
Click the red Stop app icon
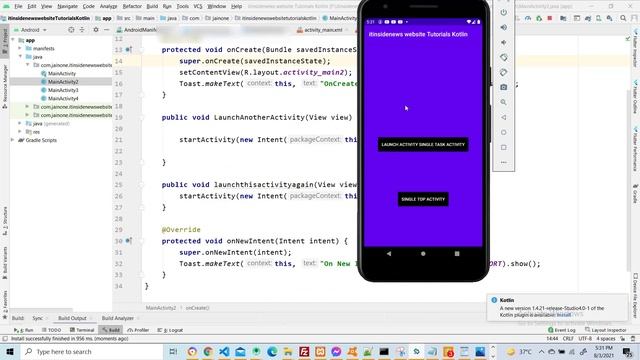550,18
